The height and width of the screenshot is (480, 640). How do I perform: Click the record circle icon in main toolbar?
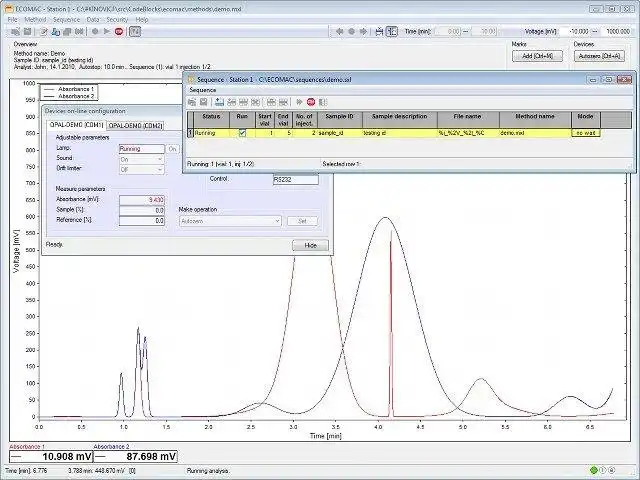point(95,31)
